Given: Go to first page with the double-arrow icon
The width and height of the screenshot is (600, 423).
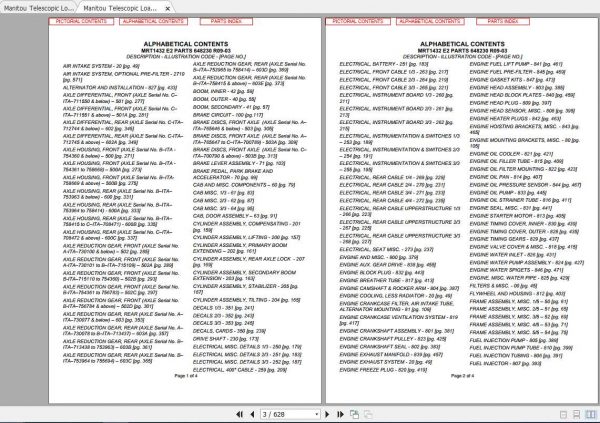Looking at the screenshot, I should (x=240, y=414).
